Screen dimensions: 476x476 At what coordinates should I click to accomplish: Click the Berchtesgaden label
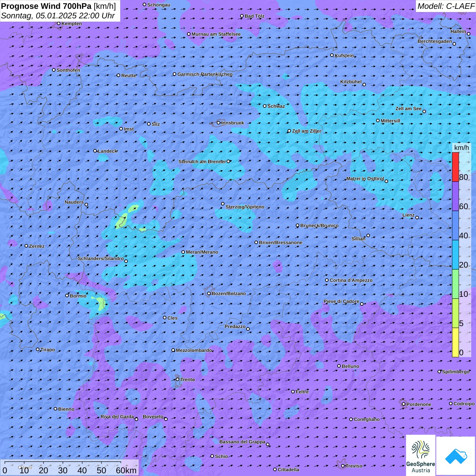click(x=435, y=41)
